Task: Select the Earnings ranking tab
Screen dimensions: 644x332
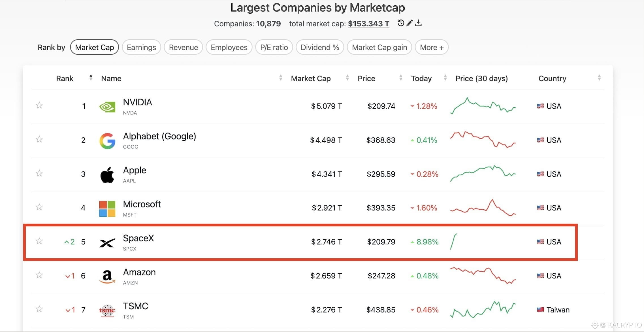Action: [141, 47]
